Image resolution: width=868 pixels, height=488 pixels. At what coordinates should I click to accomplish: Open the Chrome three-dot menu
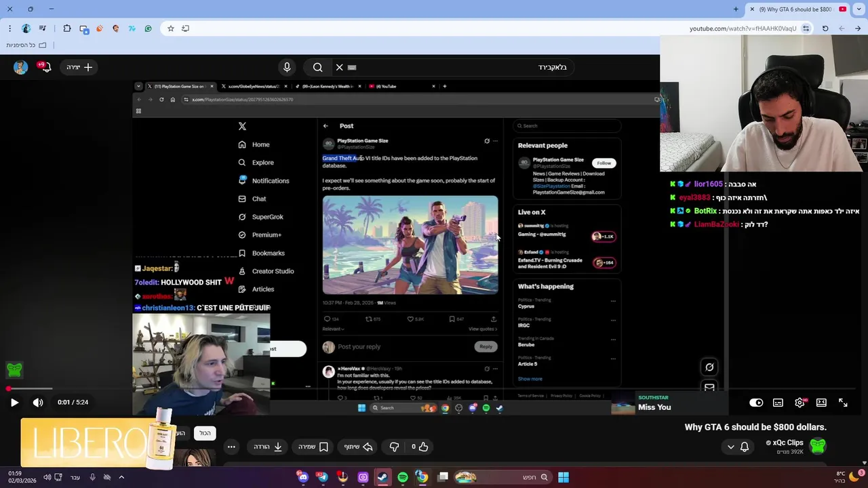(x=9, y=28)
